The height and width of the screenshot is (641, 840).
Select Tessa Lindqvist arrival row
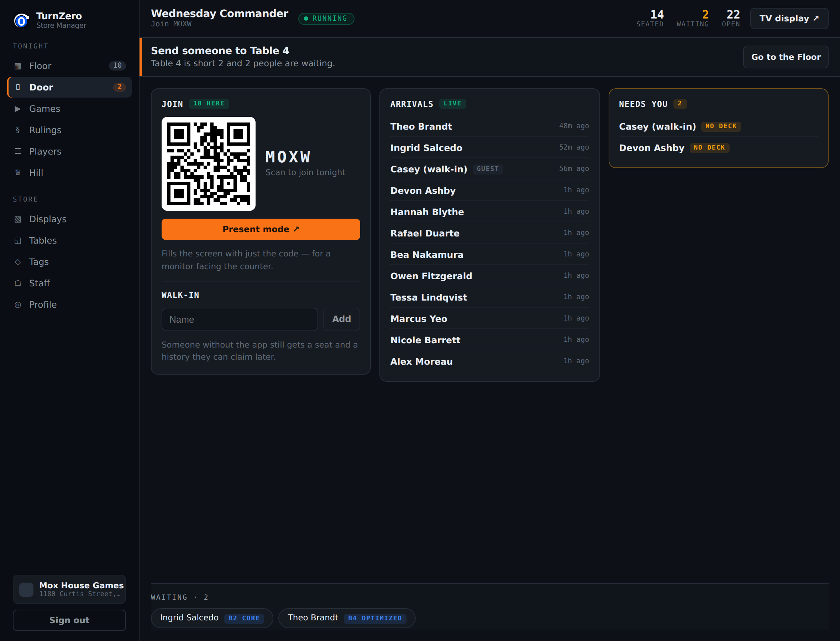click(489, 297)
